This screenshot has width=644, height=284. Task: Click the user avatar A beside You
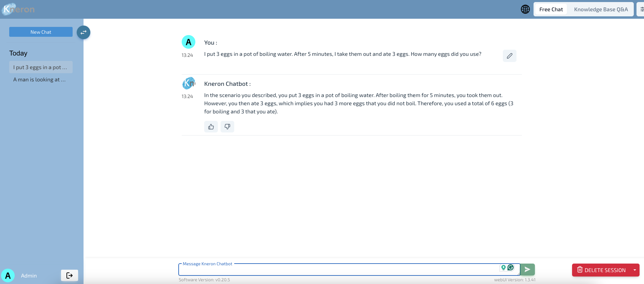click(x=189, y=42)
